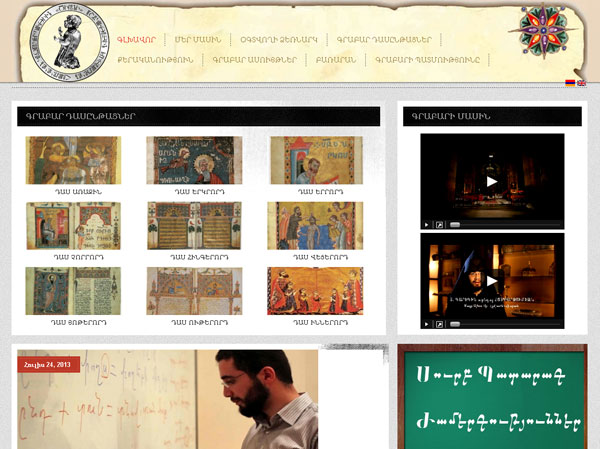This screenshot has width=600, height=449.
Task: Click the red date label on the post image
Action: 48,364
